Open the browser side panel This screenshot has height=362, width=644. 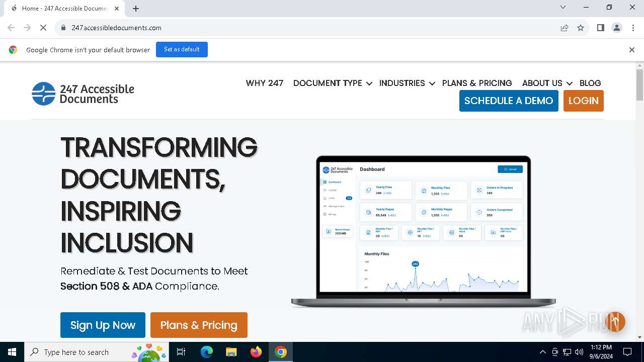coord(601,28)
